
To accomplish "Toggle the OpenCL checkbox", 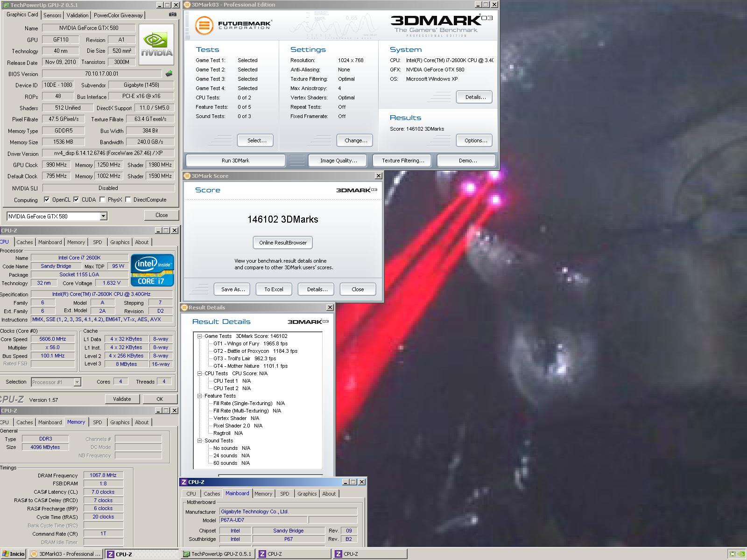I will 47,200.
